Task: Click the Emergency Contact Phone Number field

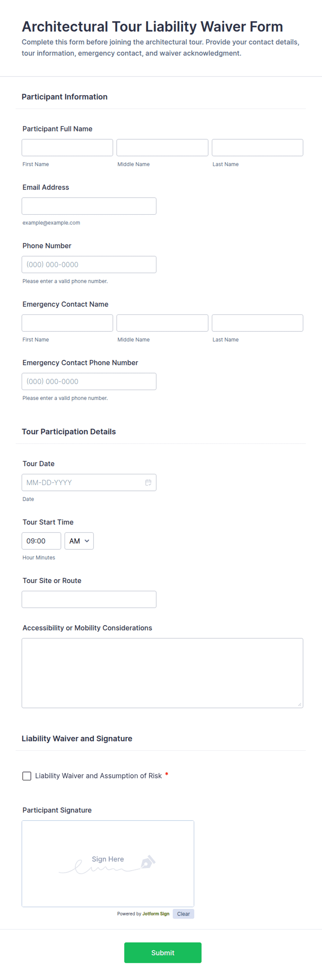Action: click(89, 382)
